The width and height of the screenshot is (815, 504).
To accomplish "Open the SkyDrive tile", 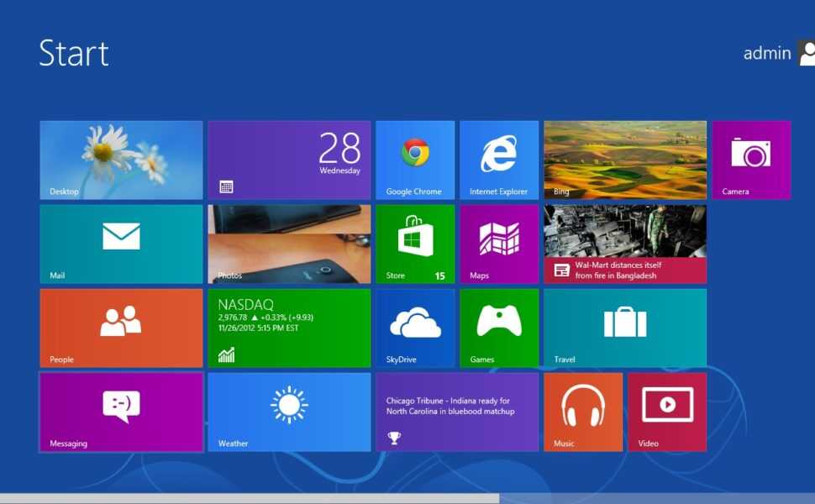I will (x=415, y=328).
